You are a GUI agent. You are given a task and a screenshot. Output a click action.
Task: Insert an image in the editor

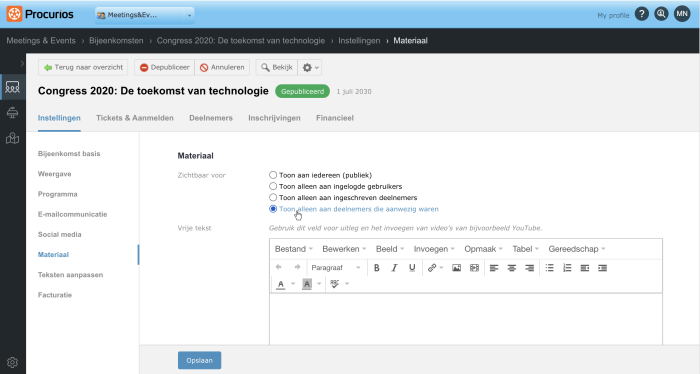click(456, 268)
